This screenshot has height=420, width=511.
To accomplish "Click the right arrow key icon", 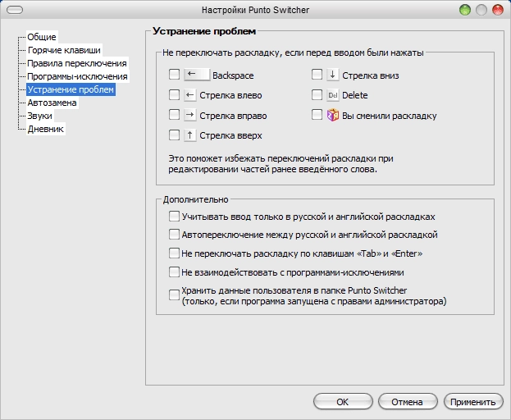I will (190, 115).
